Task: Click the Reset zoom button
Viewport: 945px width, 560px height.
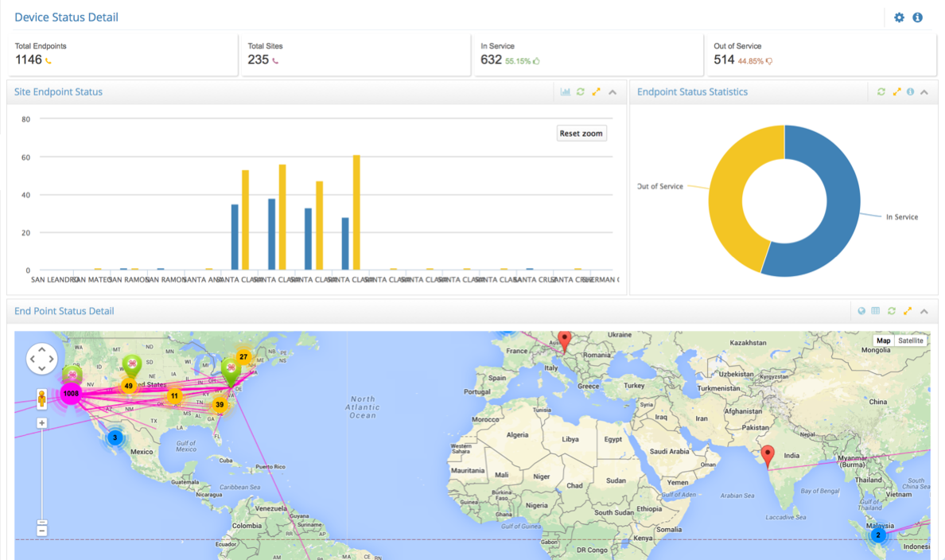Action: pos(581,133)
